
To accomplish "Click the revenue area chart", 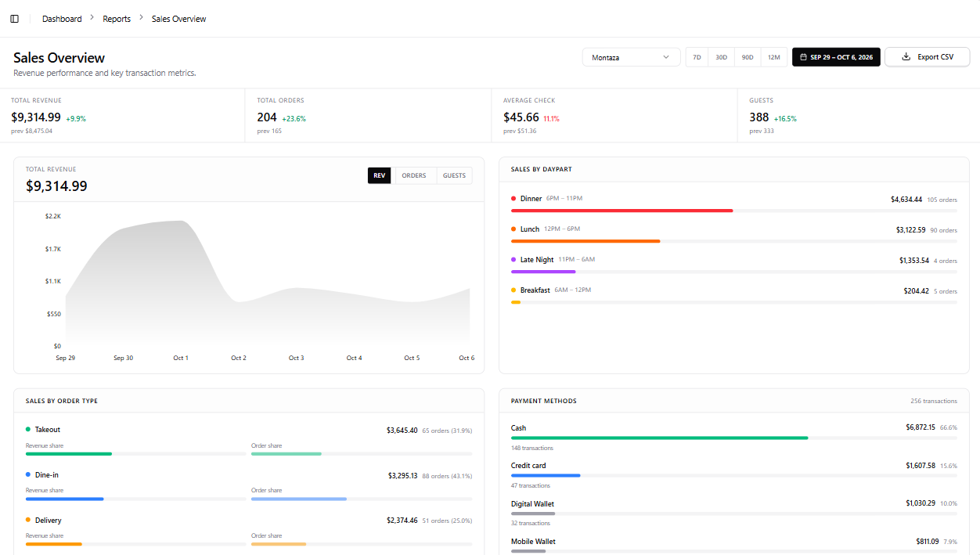I will [268, 282].
